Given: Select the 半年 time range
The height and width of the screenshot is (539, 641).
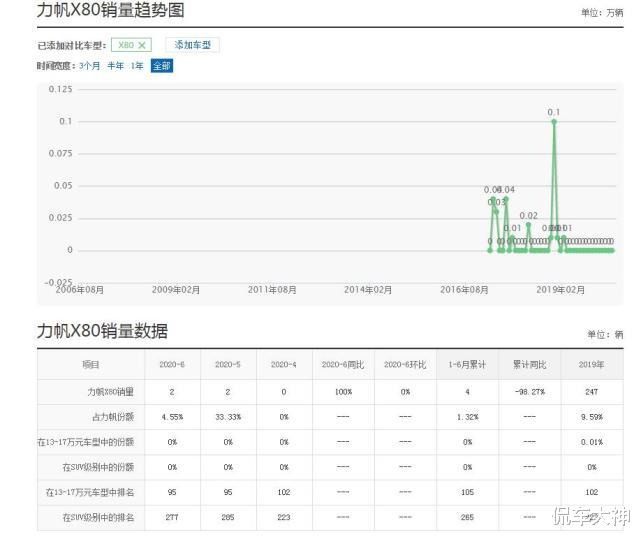Looking at the screenshot, I should tap(115, 66).
